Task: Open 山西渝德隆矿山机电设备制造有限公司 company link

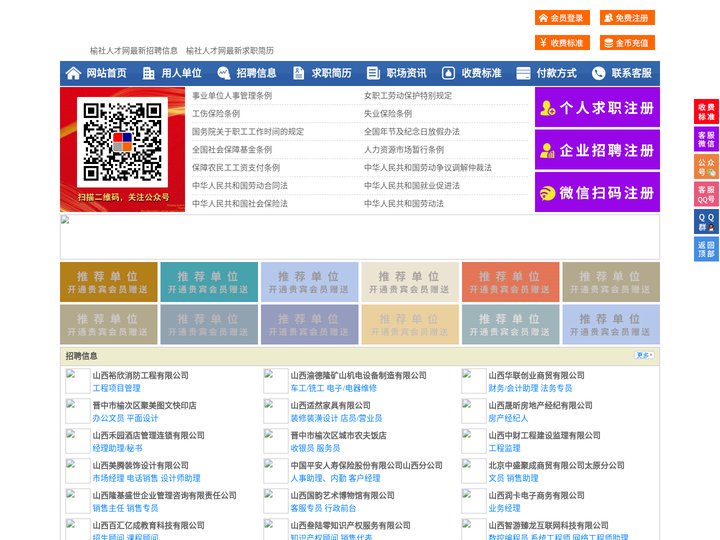Action: pyautogui.click(x=358, y=375)
